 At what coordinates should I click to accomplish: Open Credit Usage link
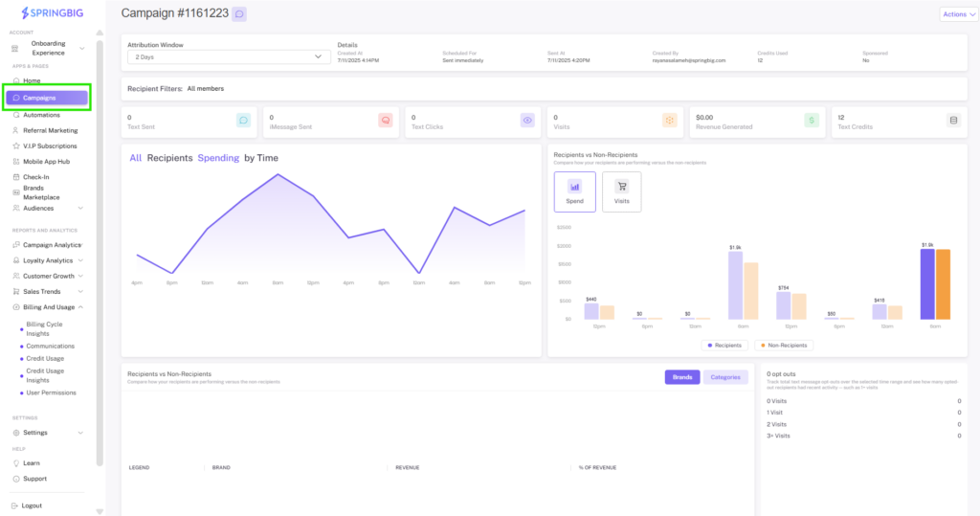click(x=45, y=358)
